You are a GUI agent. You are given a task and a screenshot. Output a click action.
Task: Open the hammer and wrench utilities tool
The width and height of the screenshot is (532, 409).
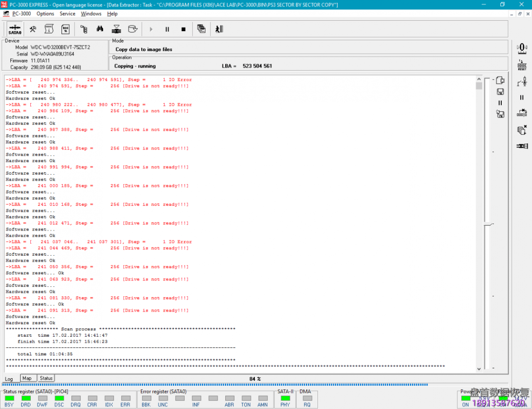[x=33, y=29]
